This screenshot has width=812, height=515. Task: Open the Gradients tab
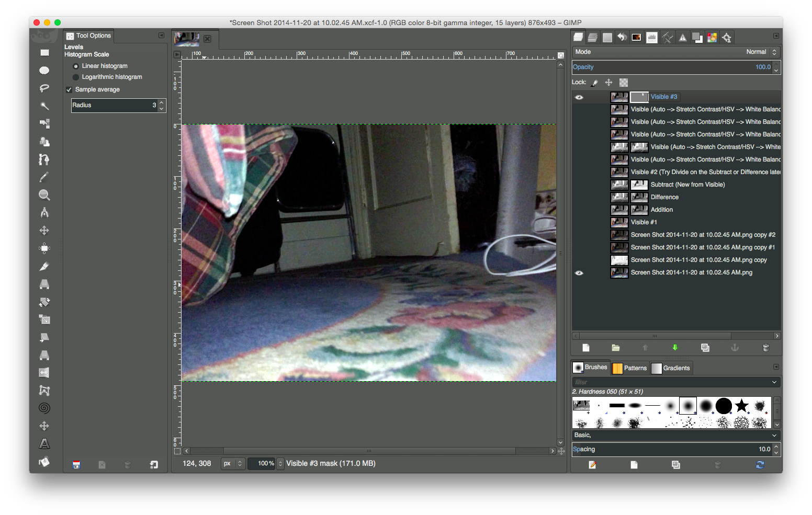point(671,368)
